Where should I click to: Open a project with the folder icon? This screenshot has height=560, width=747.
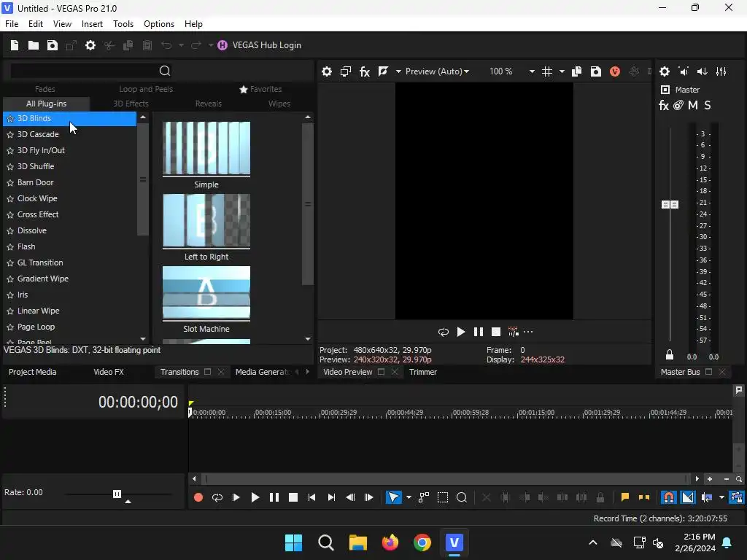coord(34,45)
